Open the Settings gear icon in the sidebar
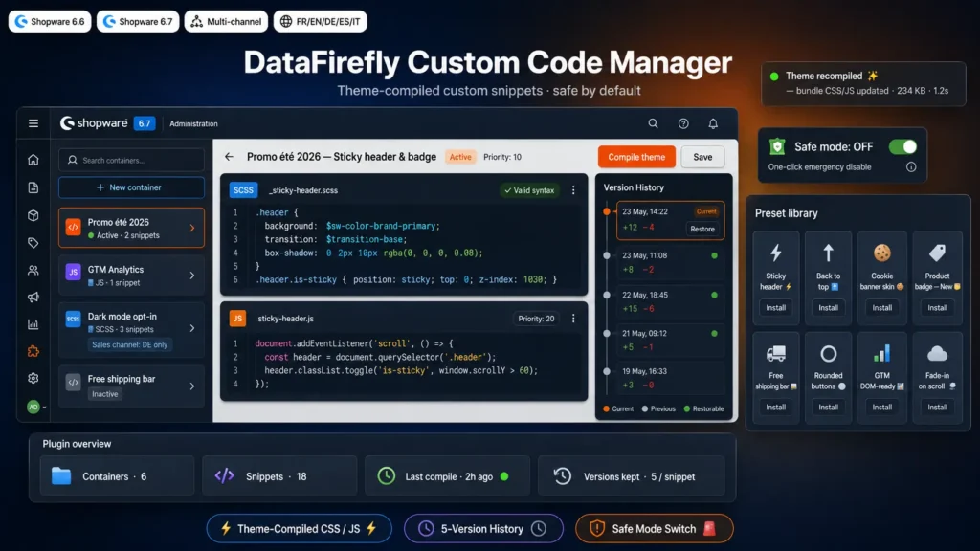This screenshot has width=980, height=551. click(33, 378)
